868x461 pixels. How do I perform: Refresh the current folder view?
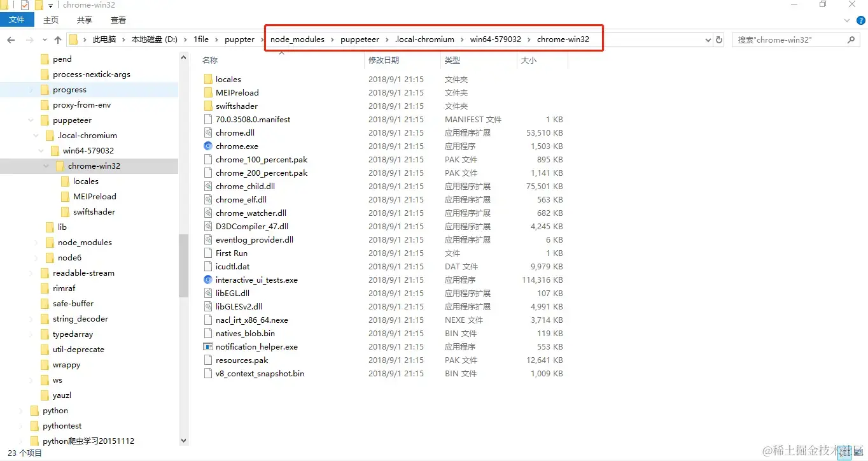click(719, 39)
